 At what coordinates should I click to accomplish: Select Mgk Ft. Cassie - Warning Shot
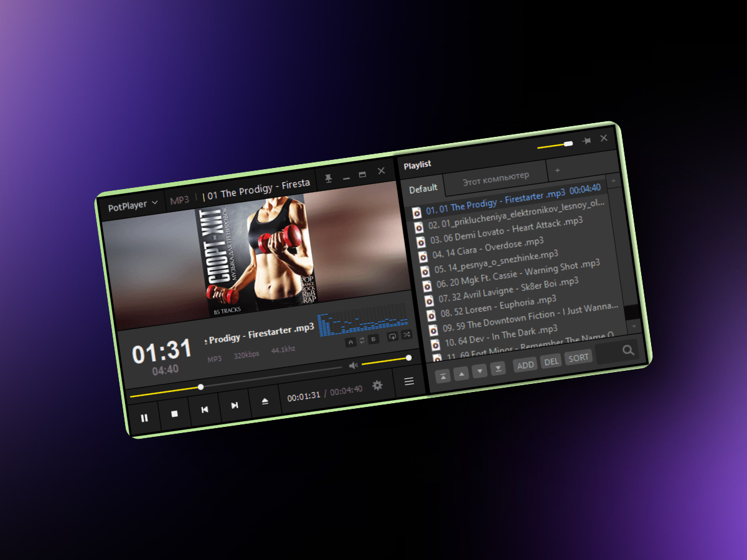[x=517, y=273]
